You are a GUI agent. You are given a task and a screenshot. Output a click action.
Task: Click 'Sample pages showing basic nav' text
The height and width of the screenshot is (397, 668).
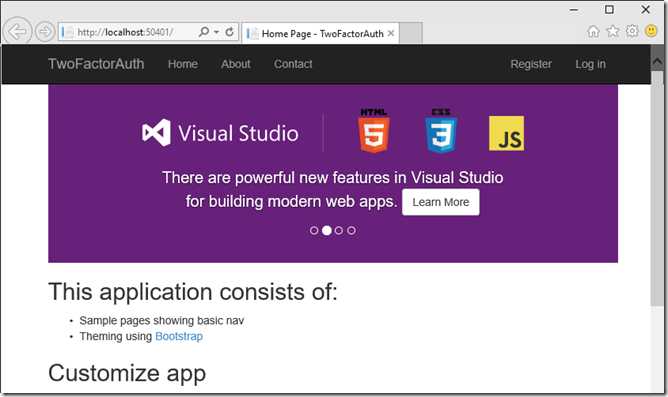[x=162, y=321]
